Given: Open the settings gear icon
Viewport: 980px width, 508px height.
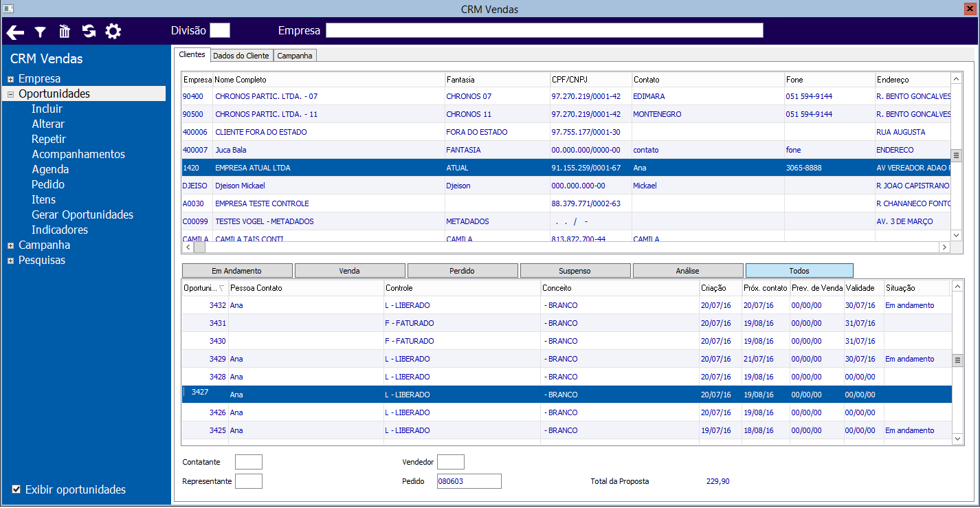Looking at the screenshot, I should point(113,31).
